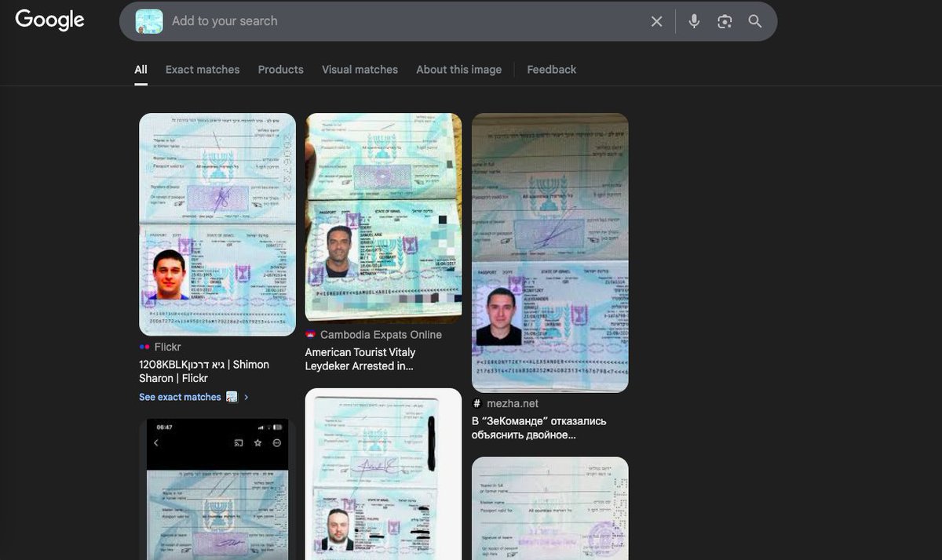This screenshot has width=942, height=560.
Task: Click the Flickr source label
Action: (x=167, y=347)
